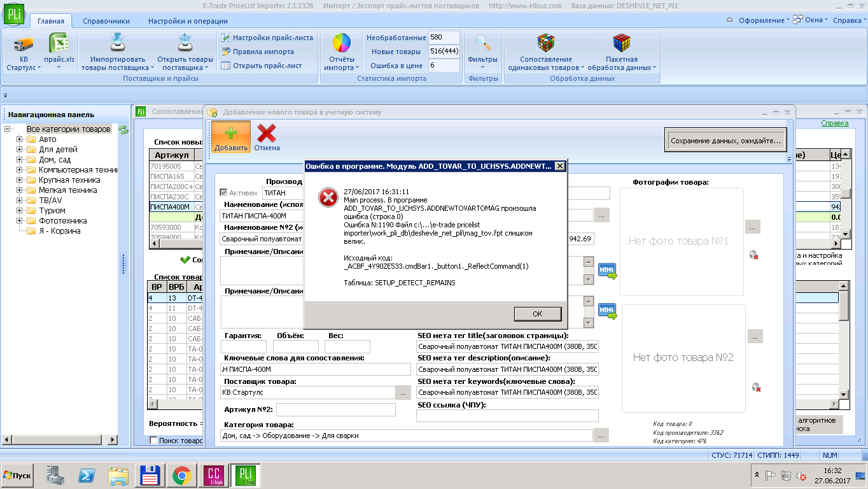The width and height of the screenshot is (868, 489).
Task: Click the Пуск start button
Action: tap(17, 476)
